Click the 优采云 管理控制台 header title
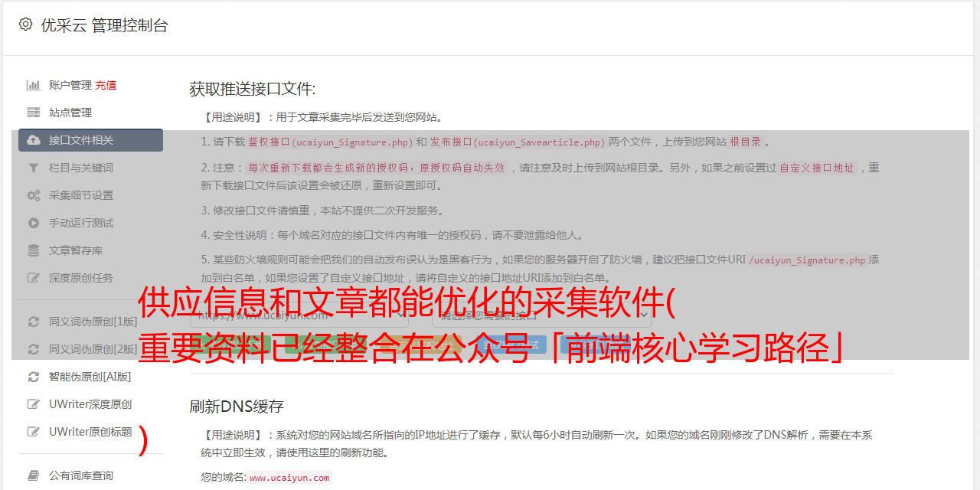980x490 pixels. pos(104,25)
